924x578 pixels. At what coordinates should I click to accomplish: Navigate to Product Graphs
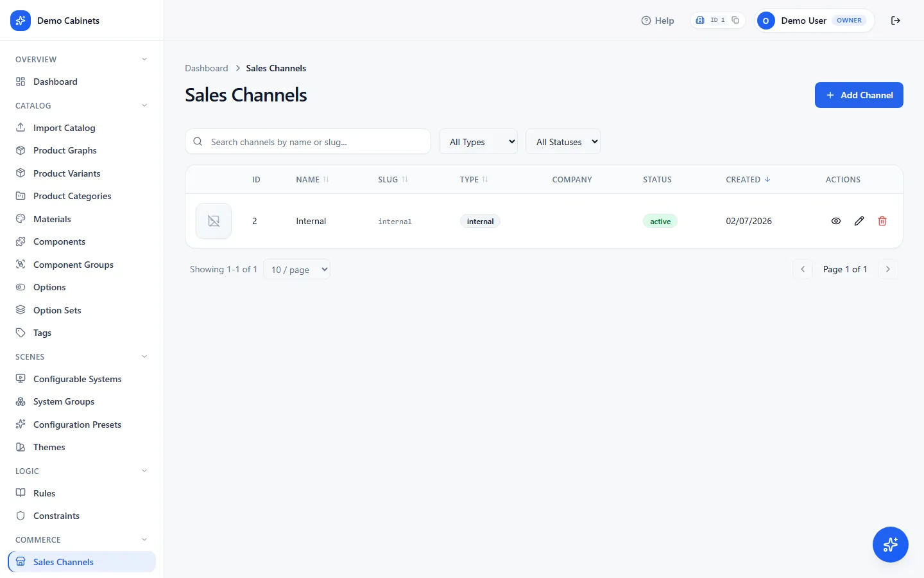click(x=81, y=150)
